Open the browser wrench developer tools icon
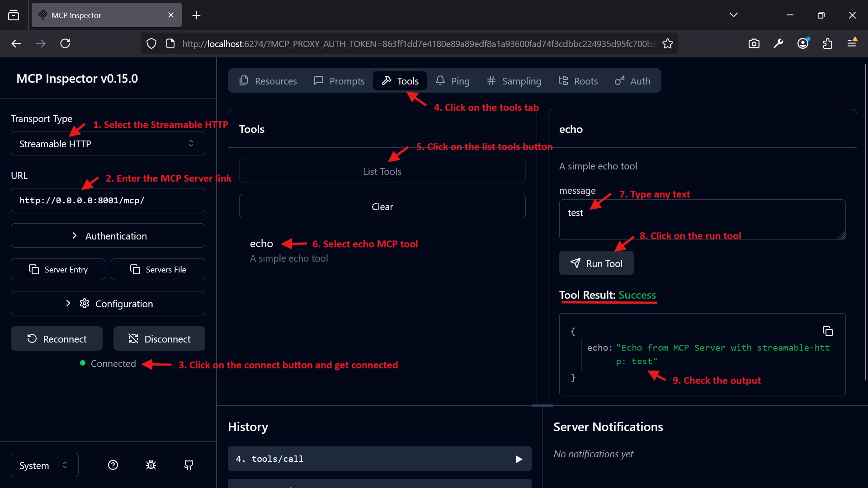868x488 pixels. (778, 43)
